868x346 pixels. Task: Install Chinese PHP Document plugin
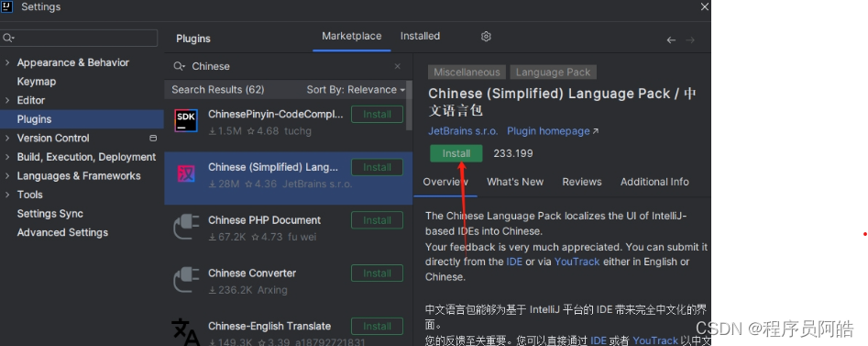(377, 220)
